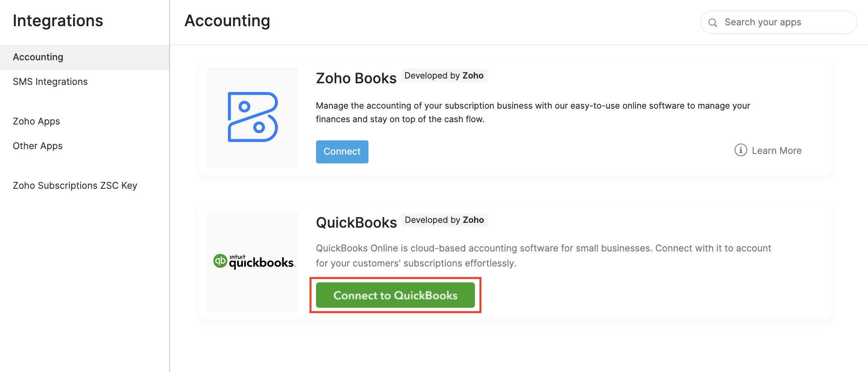The image size is (868, 372).
Task: Click QuickBooks' Developed by Zoho badge
Action: point(444,220)
